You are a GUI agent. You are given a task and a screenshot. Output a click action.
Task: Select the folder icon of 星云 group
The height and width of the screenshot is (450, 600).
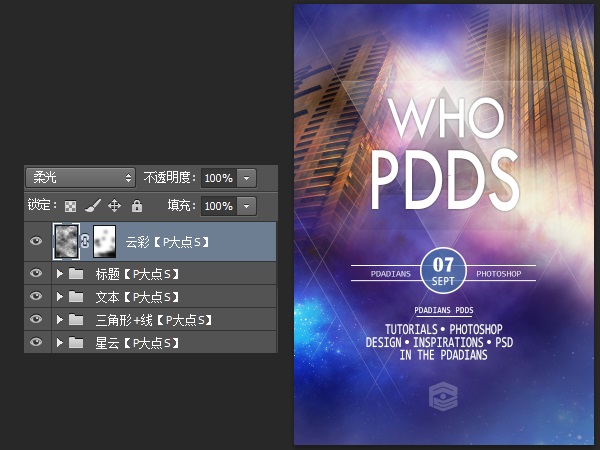click(x=76, y=342)
